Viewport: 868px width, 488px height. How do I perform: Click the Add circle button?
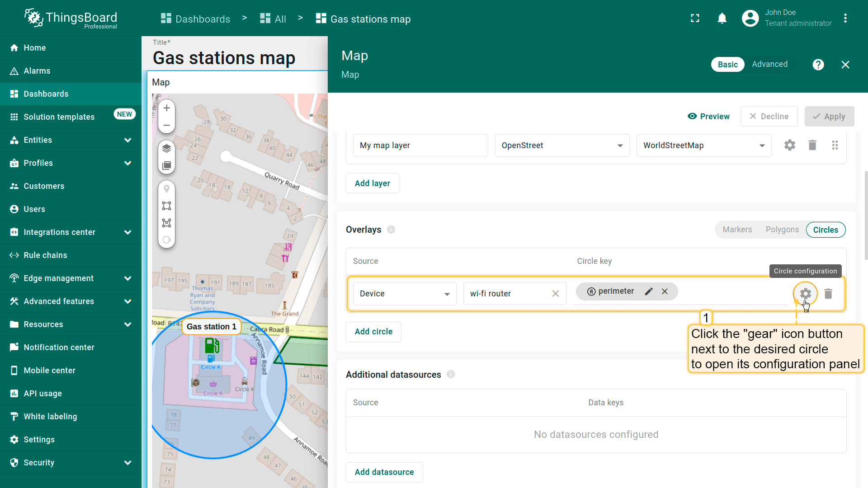tap(373, 332)
